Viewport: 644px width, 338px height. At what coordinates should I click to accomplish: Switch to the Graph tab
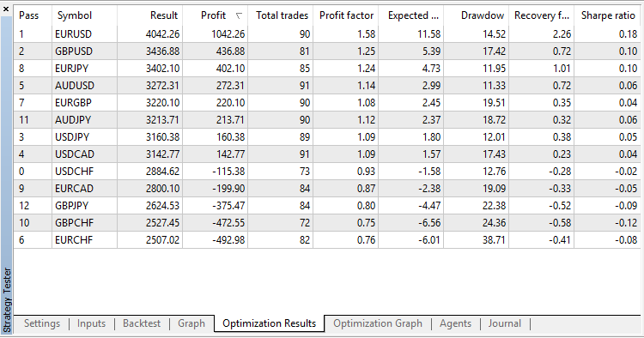pos(191,323)
